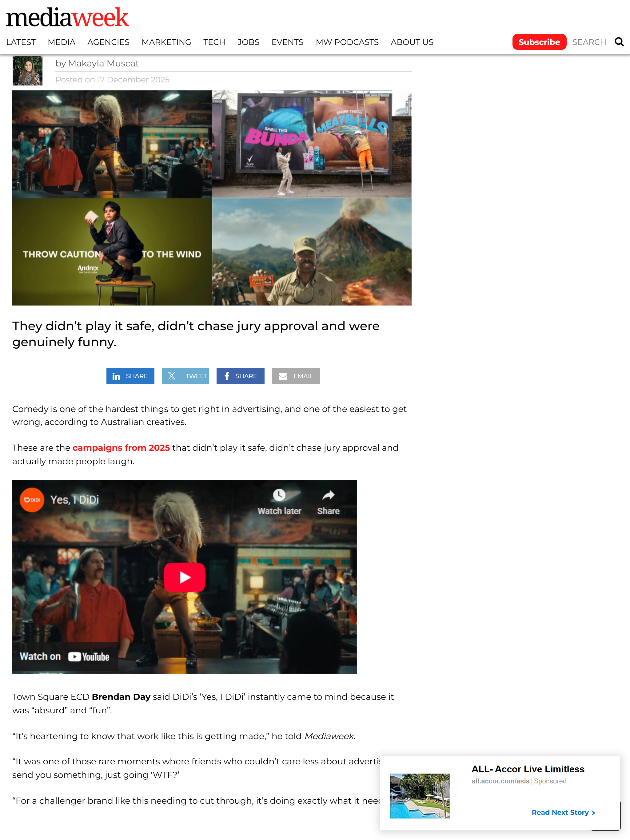Open Watch on YouTube link
Screen dimensions: 630x840
(x=65, y=656)
